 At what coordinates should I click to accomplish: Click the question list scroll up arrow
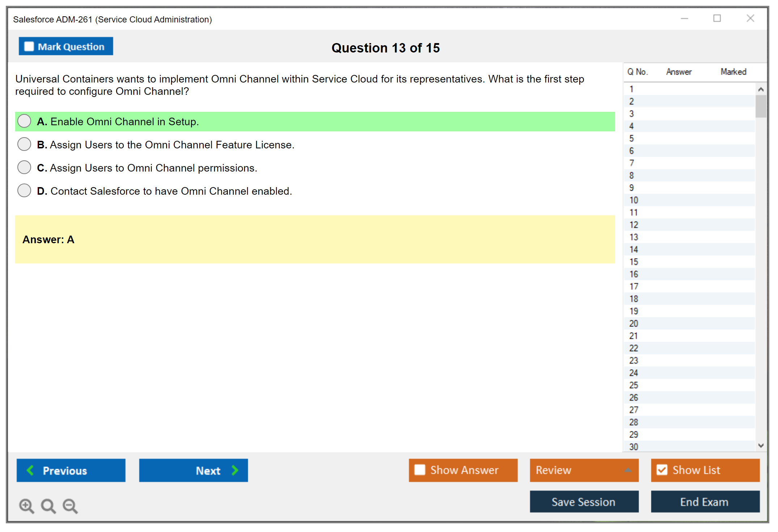point(761,89)
